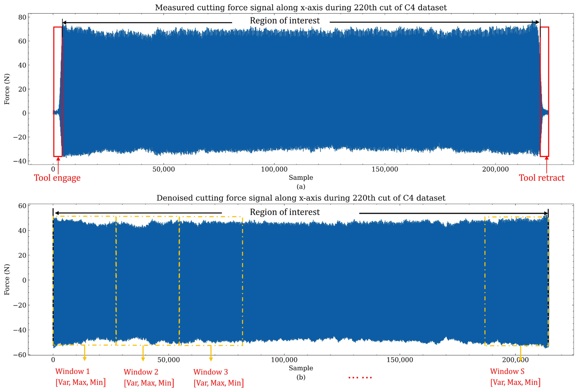Click the denoised cutting force plot title
Screen dimensions: 578x392
(x=301, y=198)
